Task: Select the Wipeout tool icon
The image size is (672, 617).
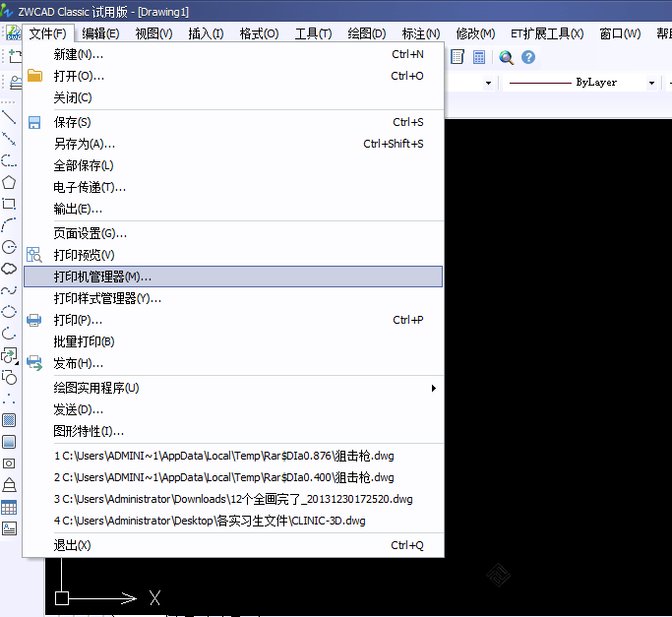Action: (x=9, y=485)
